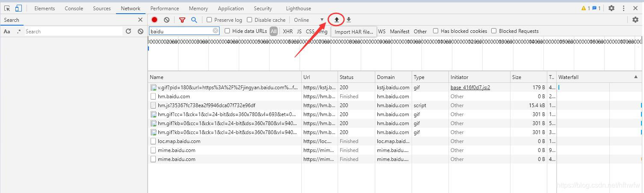Open the Performance tab
Viewport: 644px width, 193px height.
[x=165, y=8]
